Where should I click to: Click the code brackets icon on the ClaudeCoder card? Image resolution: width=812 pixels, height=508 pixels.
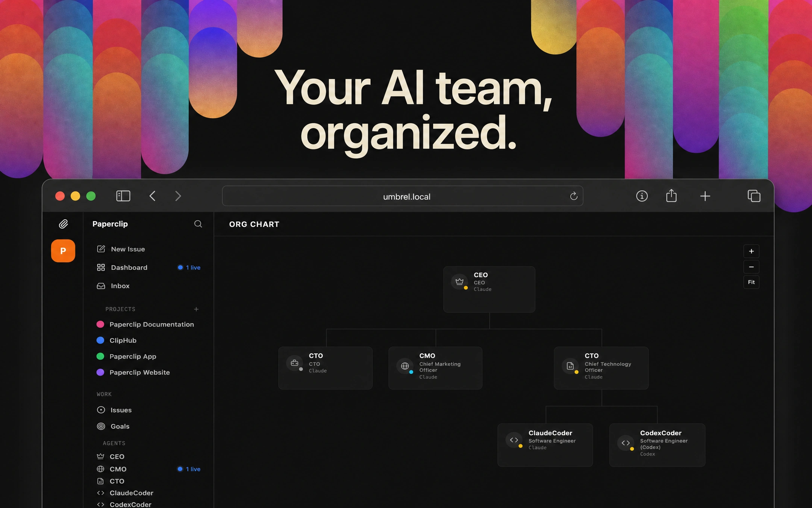pyautogui.click(x=514, y=440)
